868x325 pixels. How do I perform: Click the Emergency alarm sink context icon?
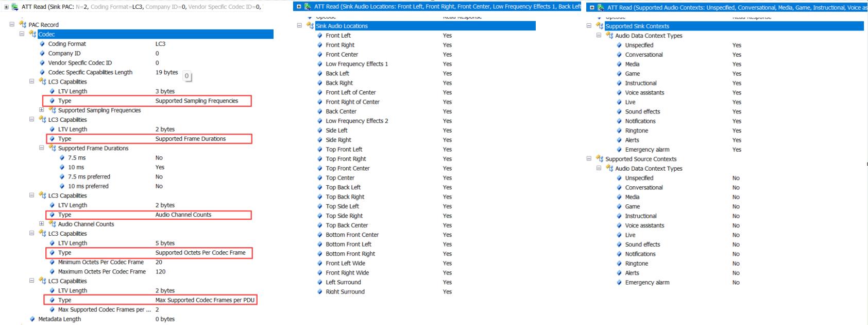(619, 150)
